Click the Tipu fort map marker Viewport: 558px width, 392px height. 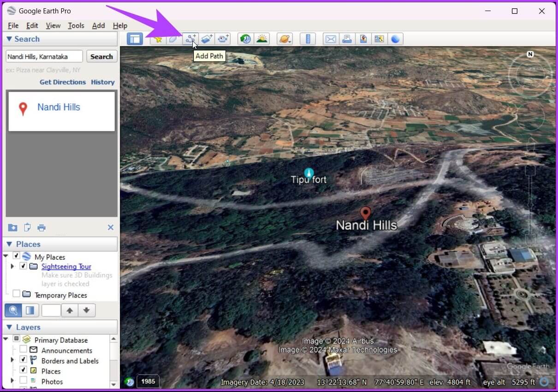coord(309,173)
